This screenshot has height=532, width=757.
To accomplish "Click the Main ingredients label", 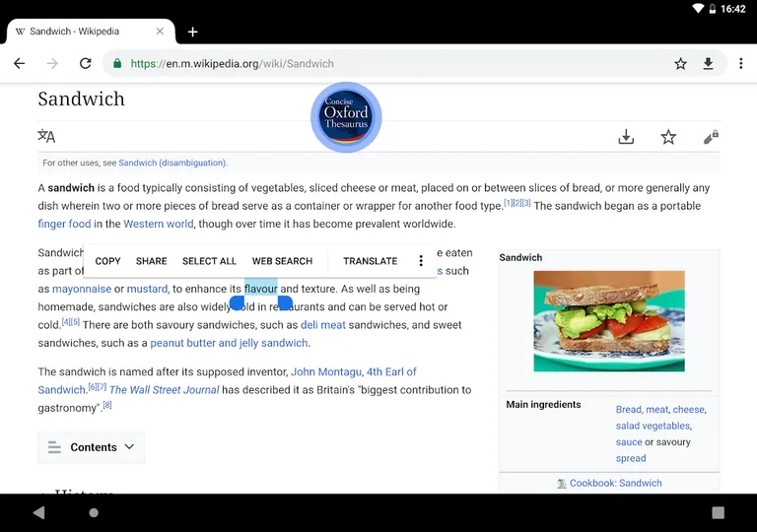I will [x=543, y=405].
